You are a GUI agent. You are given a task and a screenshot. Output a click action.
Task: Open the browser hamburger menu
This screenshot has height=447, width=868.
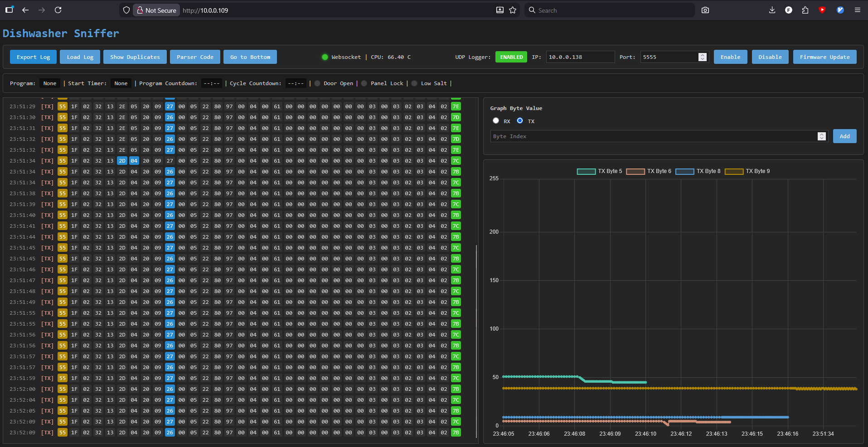[x=857, y=10]
